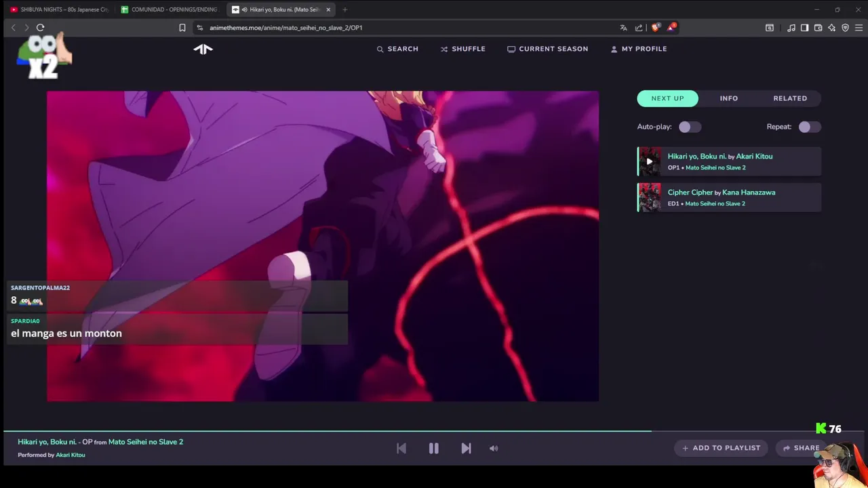Open the tab search icon in toolbar
Screen dimensions: 868x488
click(x=770, y=28)
